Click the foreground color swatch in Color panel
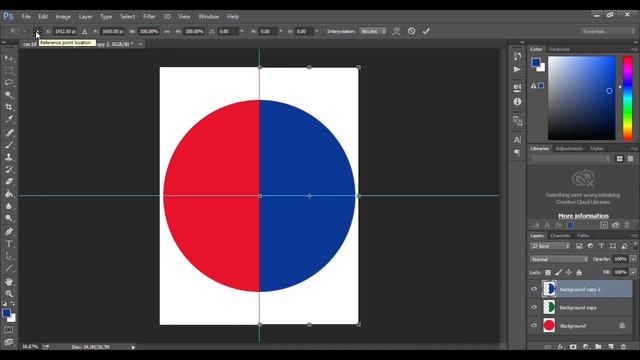 pos(536,62)
